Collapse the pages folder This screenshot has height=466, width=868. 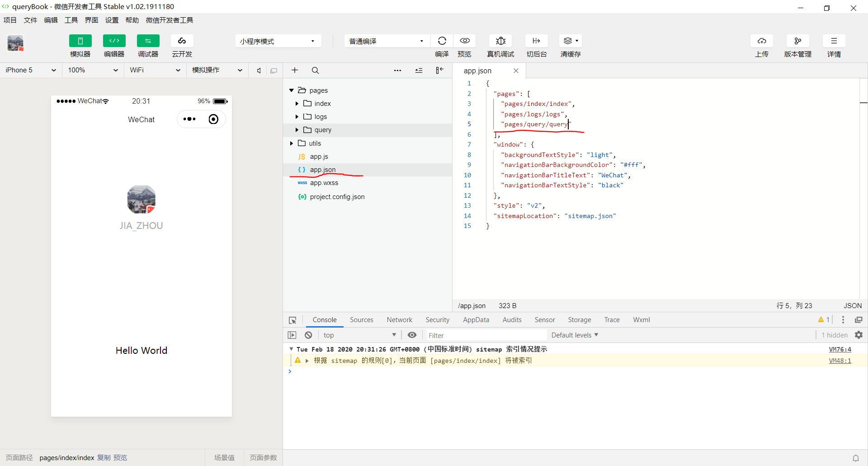pos(292,90)
